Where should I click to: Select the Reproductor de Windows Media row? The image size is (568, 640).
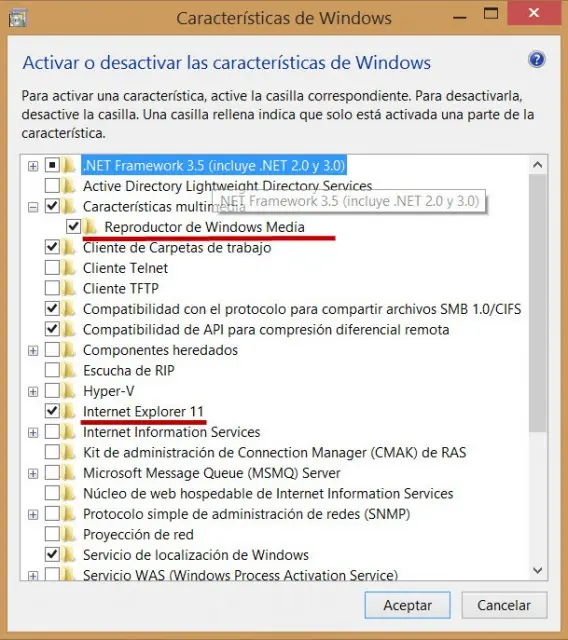pos(204,227)
